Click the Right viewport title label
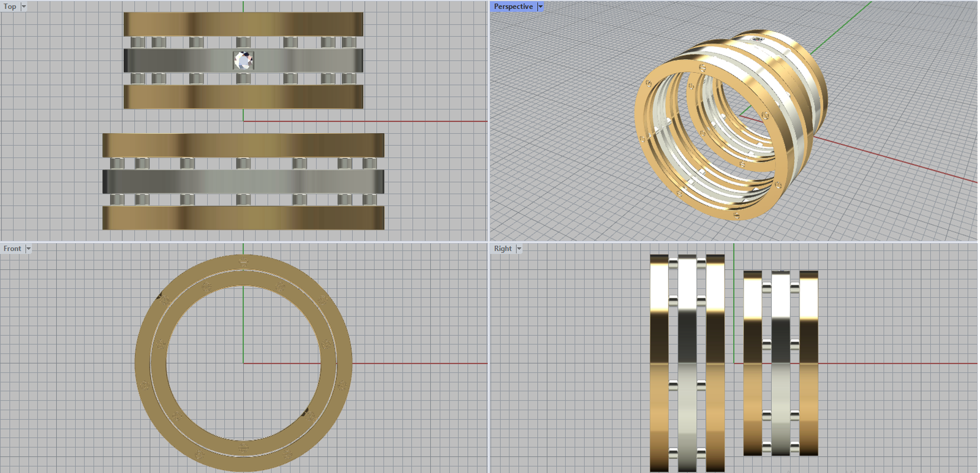 coord(502,249)
